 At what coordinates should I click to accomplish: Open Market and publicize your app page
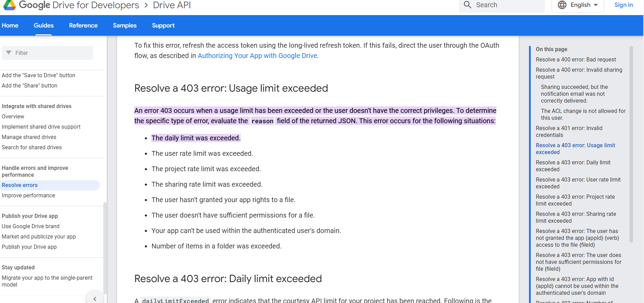tap(39, 236)
